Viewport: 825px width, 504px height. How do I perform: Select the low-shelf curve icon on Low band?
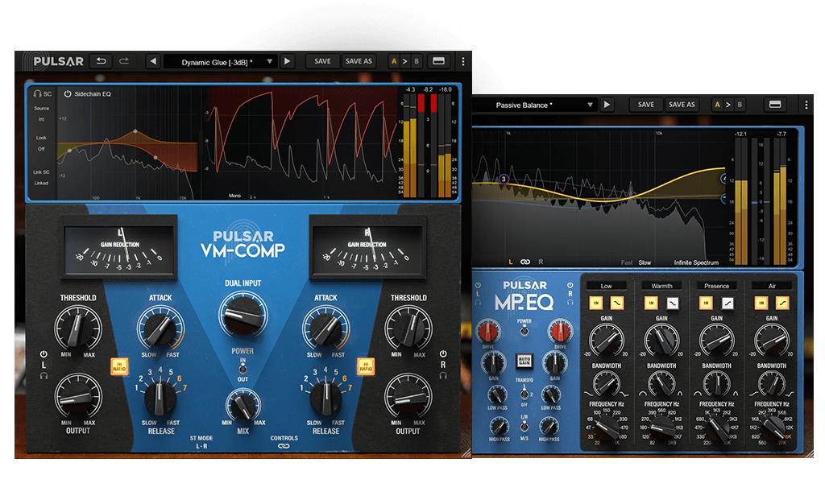[616, 303]
